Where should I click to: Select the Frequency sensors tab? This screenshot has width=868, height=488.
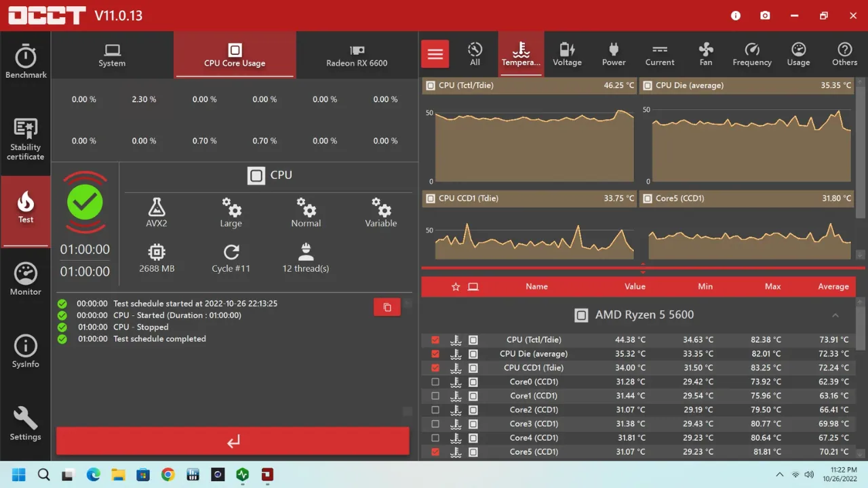tap(752, 54)
